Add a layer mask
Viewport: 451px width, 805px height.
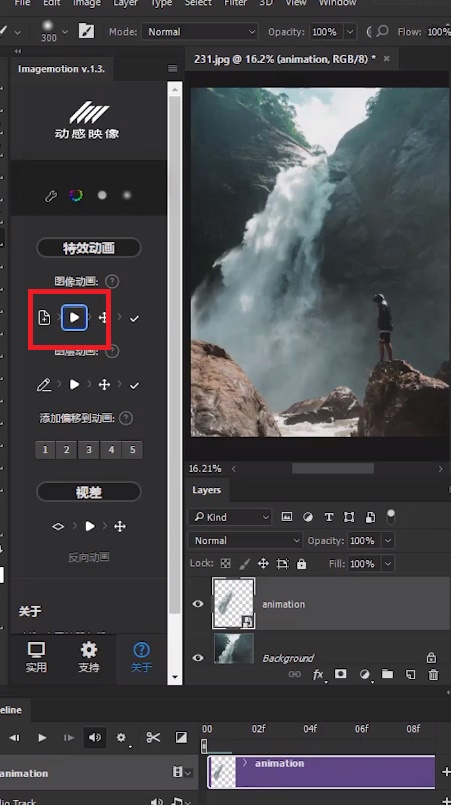341,674
